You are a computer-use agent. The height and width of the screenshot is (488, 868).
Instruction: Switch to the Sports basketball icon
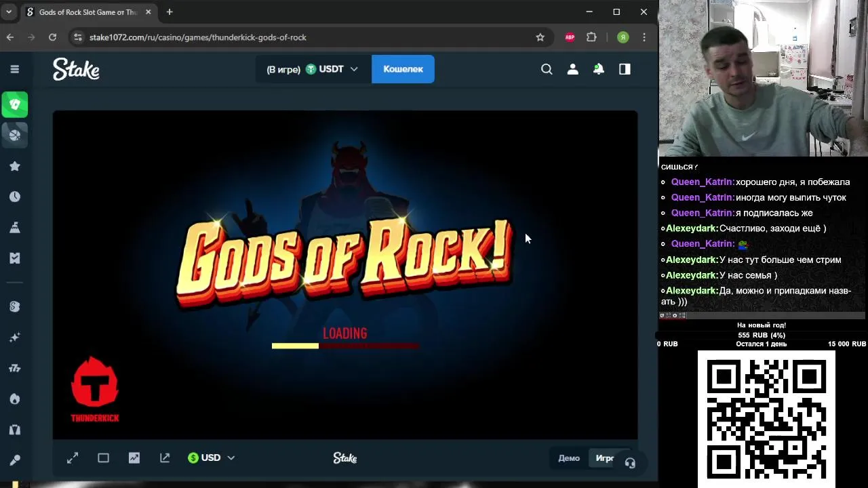pos(15,135)
